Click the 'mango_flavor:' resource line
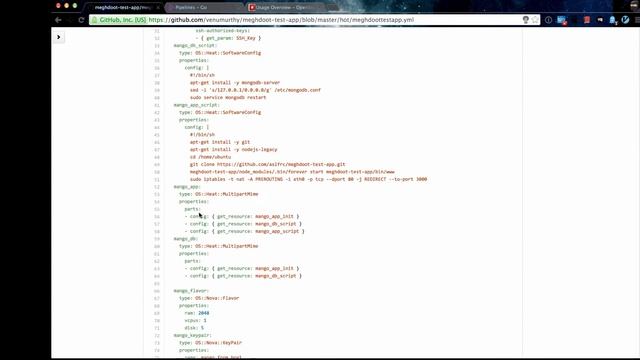The width and height of the screenshot is (640, 360). coord(191,291)
